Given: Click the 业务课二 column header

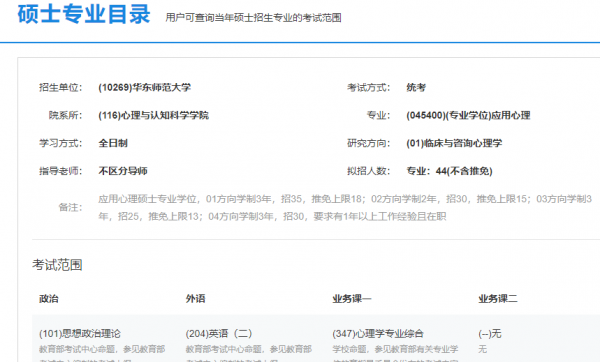Looking at the screenshot, I should pos(498,299).
